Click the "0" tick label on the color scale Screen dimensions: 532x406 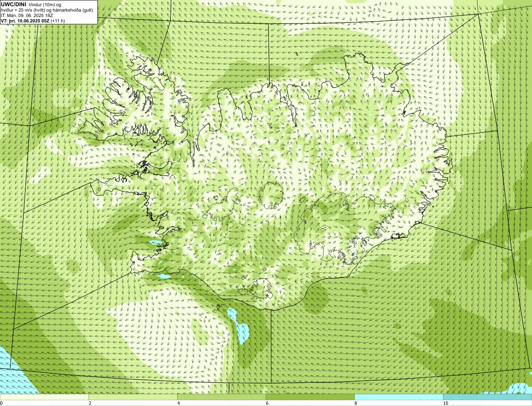click(x=1, y=403)
